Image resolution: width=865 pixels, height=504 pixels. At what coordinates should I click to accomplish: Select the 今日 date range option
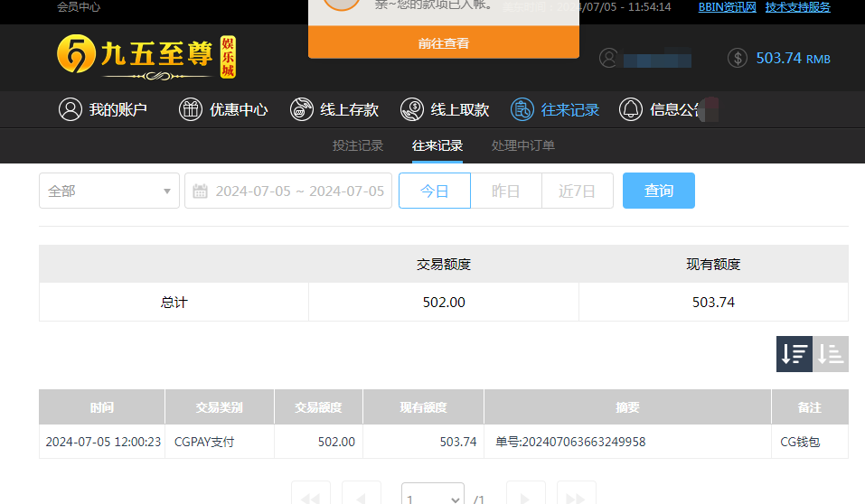[x=435, y=191]
